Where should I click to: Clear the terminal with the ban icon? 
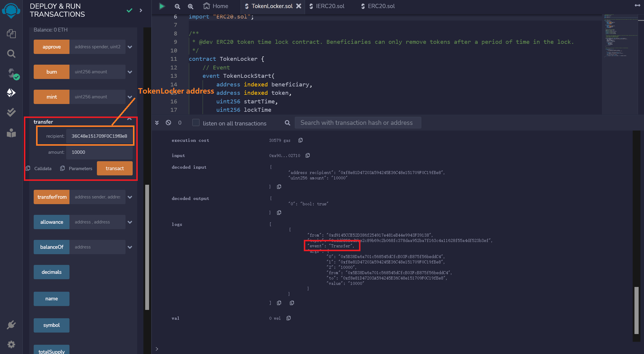point(168,123)
